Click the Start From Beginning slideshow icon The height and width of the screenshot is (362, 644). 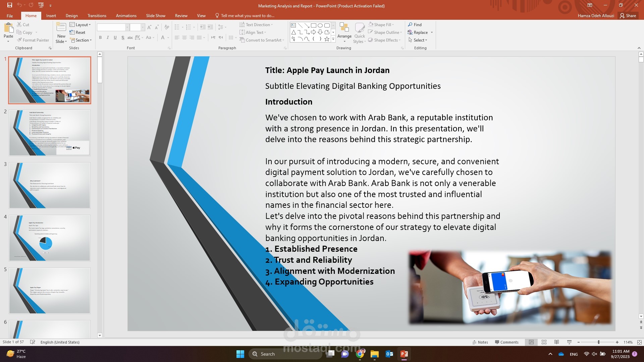(x=41, y=5)
